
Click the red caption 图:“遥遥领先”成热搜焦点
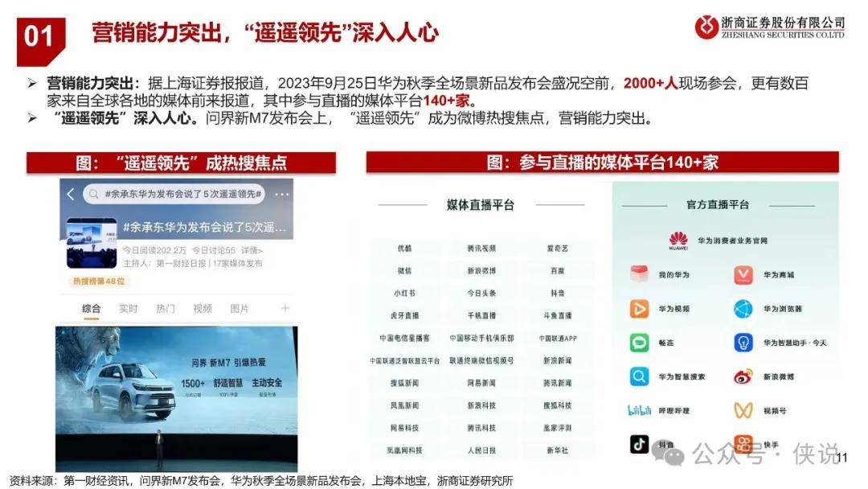click(181, 162)
